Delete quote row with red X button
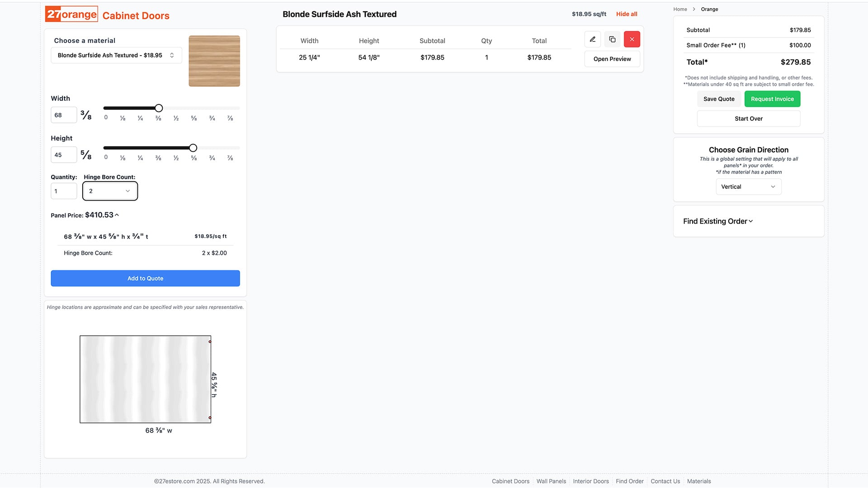Image resolution: width=868 pixels, height=488 pixels. tap(632, 39)
